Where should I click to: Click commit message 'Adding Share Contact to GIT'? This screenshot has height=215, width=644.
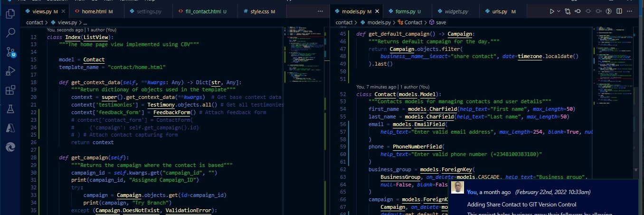pos(521,205)
